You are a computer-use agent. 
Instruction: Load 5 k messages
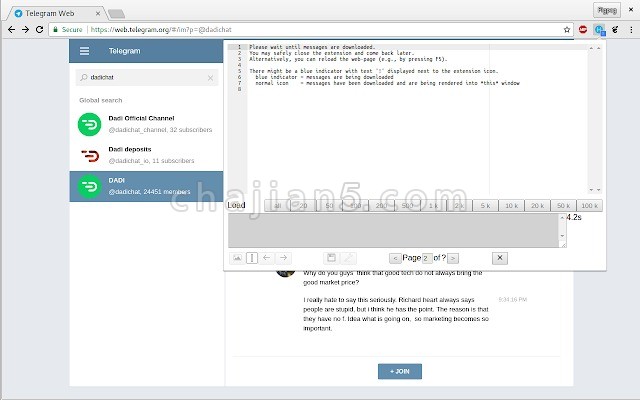(x=485, y=206)
